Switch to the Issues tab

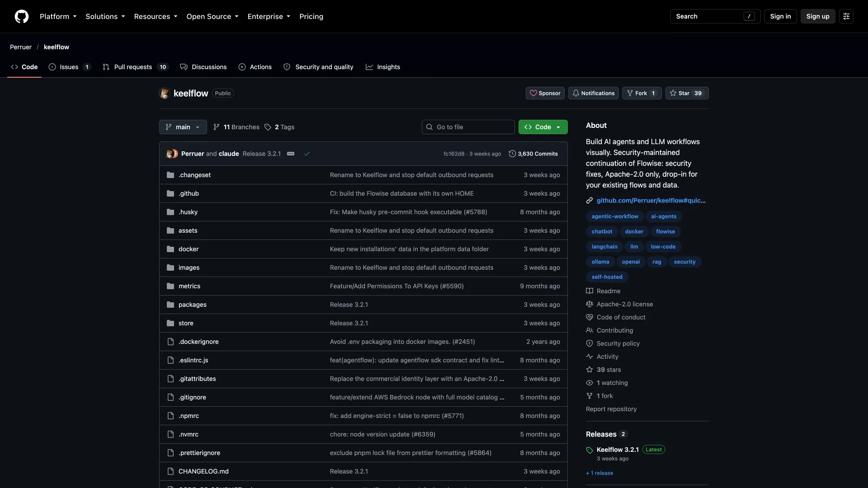[70, 67]
